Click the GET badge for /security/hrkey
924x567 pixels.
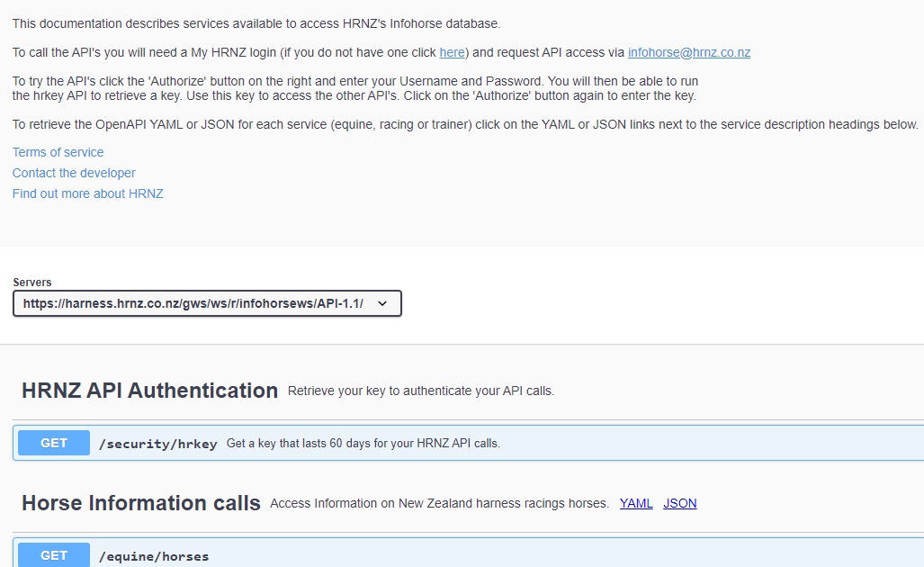pos(54,443)
